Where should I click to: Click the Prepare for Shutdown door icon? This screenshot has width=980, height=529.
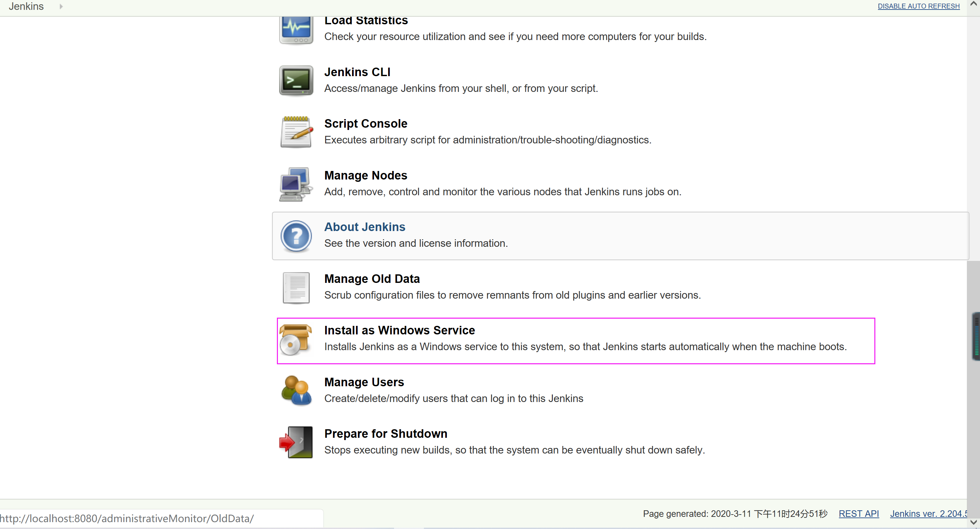pyautogui.click(x=296, y=442)
